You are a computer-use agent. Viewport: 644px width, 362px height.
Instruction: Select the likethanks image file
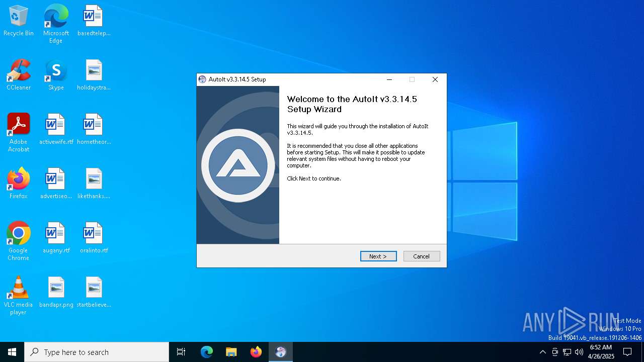point(94,184)
